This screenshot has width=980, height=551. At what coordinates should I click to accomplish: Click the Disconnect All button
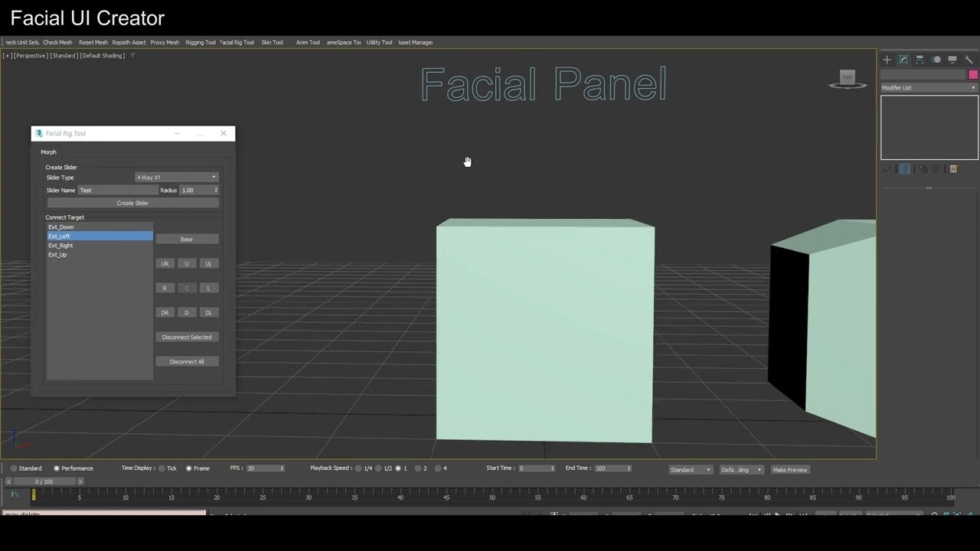tap(187, 361)
